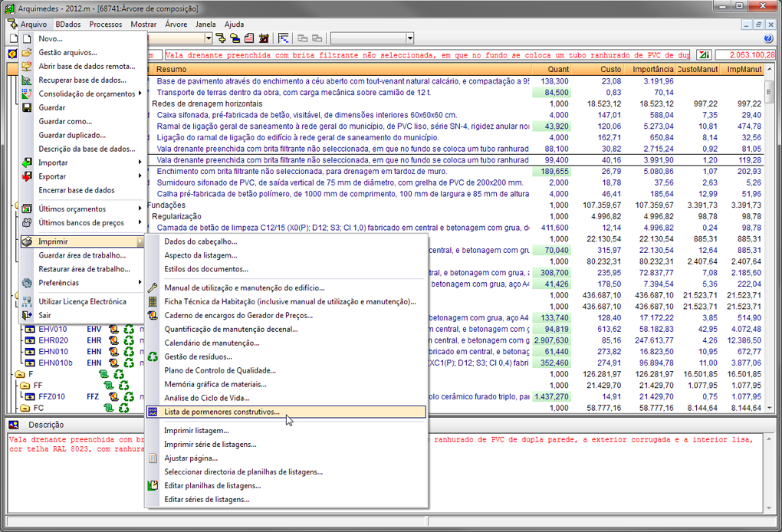Image resolution: width=782 pixels, height=532 pixels.
Task: Open the Processos menu
Action: [x=105, y=25]
